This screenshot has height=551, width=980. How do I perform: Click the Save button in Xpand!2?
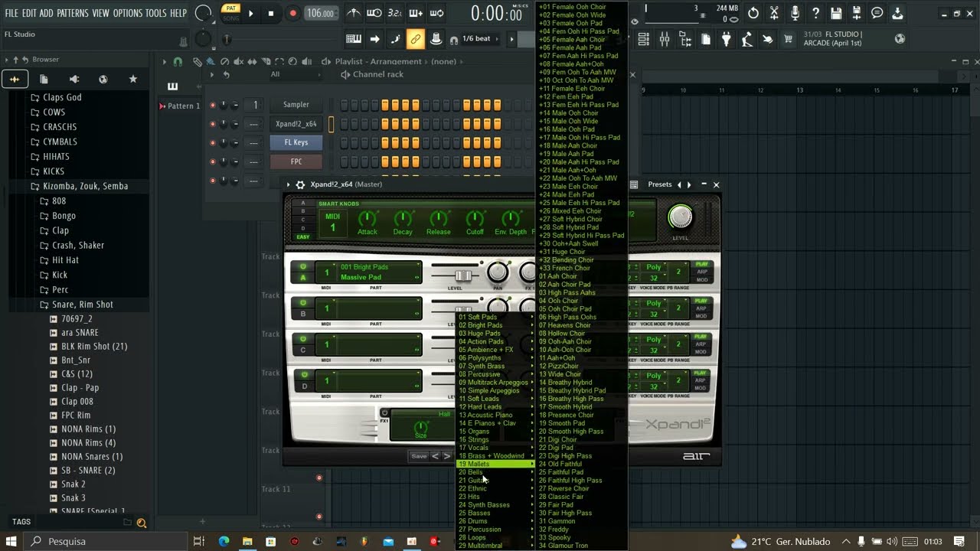coord(419,456)
